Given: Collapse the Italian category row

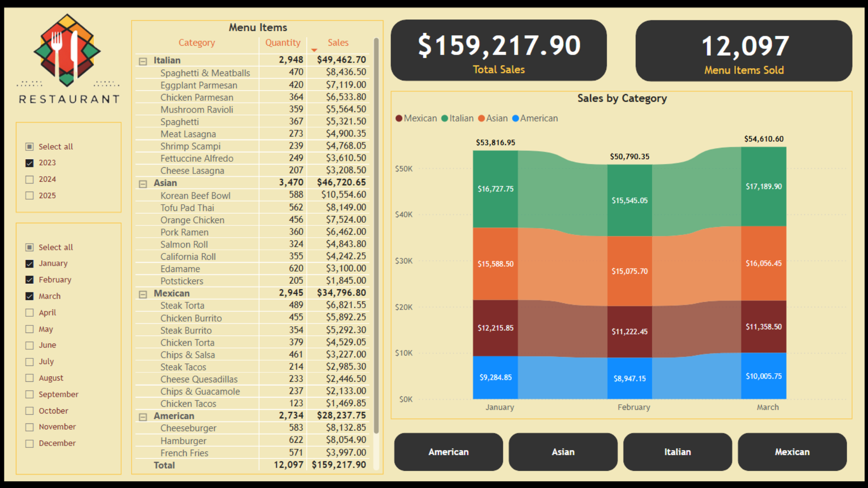Looking at the screenshot, I should [x=143, y=61].
